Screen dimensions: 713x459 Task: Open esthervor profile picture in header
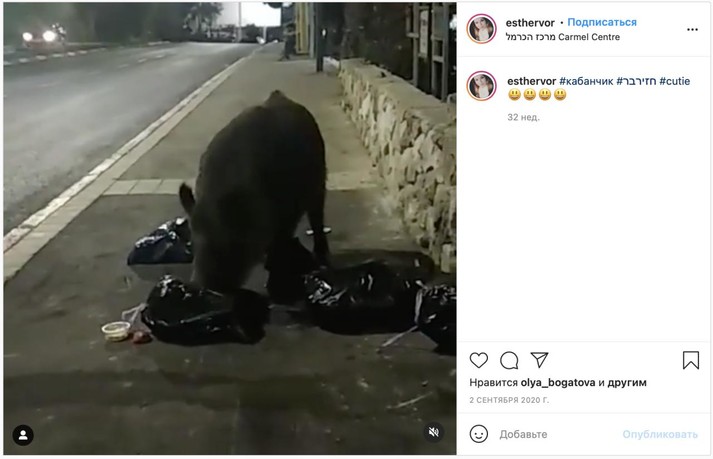[x=481, y=29]
